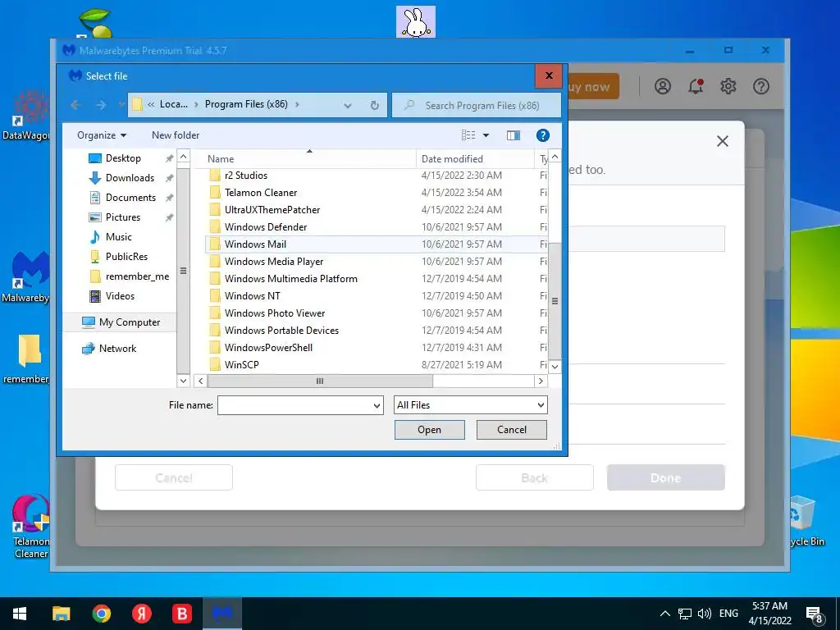Open Malwarebytes help question mark
Viewport: 840px width, 630px height.
pos(760,86)
